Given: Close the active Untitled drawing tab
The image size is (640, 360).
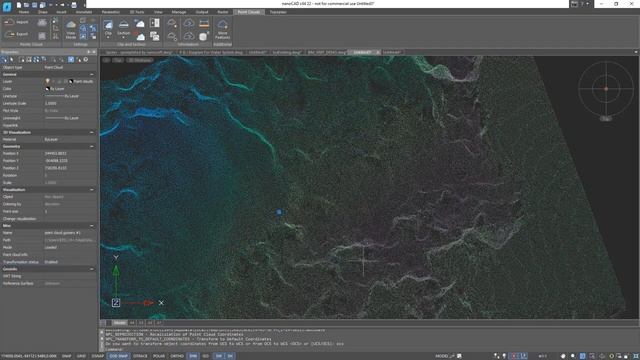Looking at the screenshot, I should (378, 52).
